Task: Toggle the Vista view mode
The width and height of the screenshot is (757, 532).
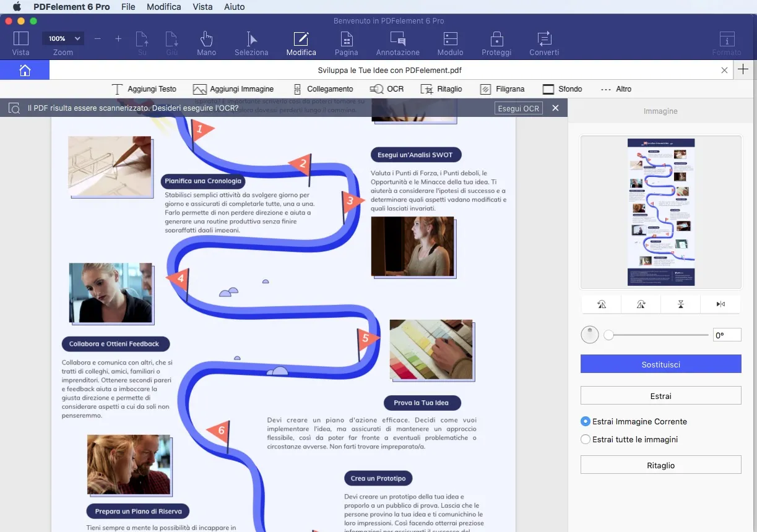Action: pyautogui.click(x=20, y=42)
